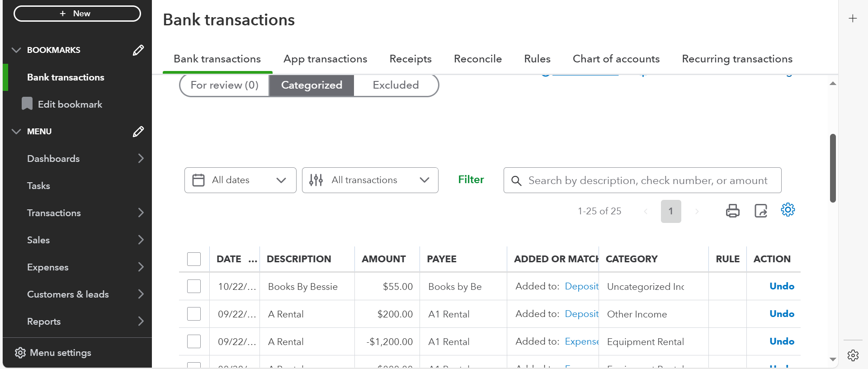Image resolution: width=868 pixels, height=369 pixels.
Task: Click the pencil icon beside BOOKMARKS
Action: point(138,50)
